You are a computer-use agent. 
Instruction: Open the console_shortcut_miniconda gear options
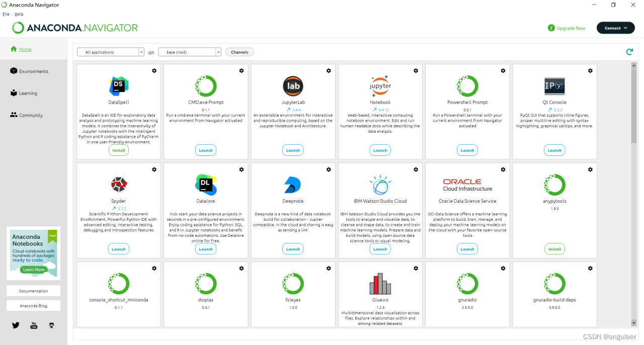[x=154, y=269]
